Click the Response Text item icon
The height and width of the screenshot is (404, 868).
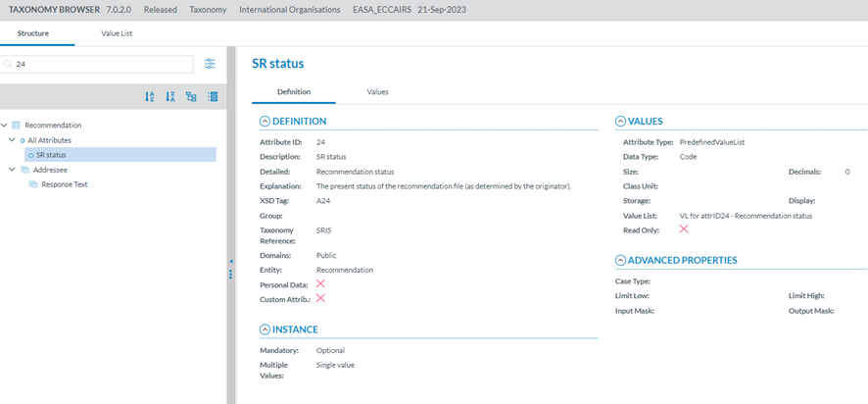coord(33,184)
